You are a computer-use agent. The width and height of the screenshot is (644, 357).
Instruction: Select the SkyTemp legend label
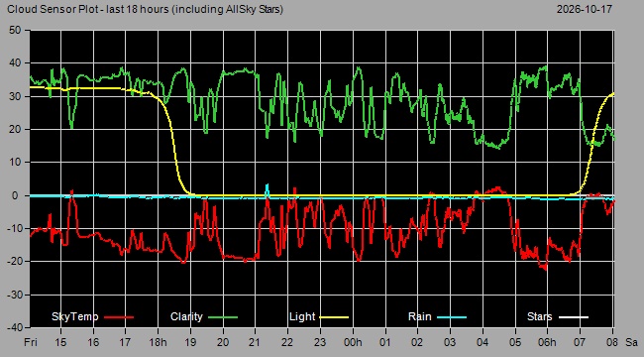(x=74, y=316)
